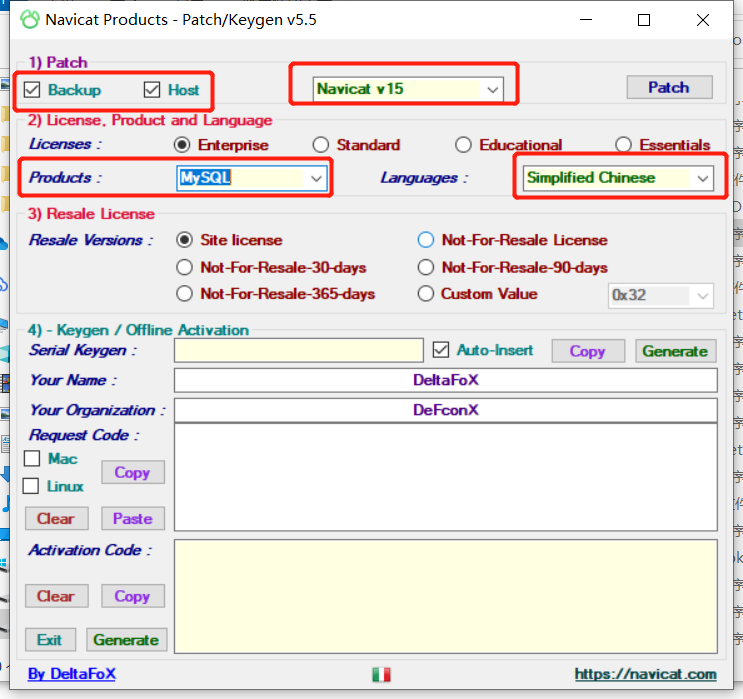Toggle the Backup checkbox
The image size is (743, 699).
tap(32, 90)
